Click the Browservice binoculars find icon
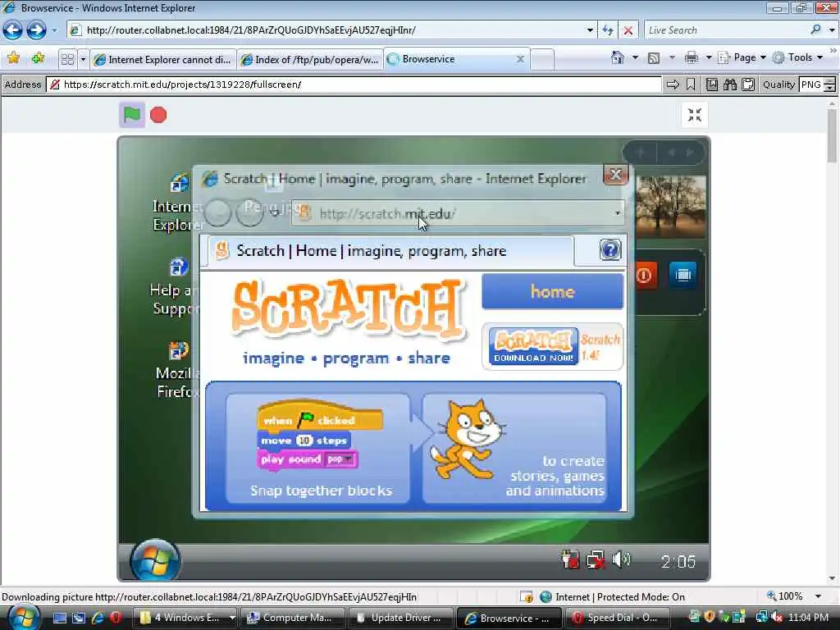The image size is (840, 630). coord(729,84)
